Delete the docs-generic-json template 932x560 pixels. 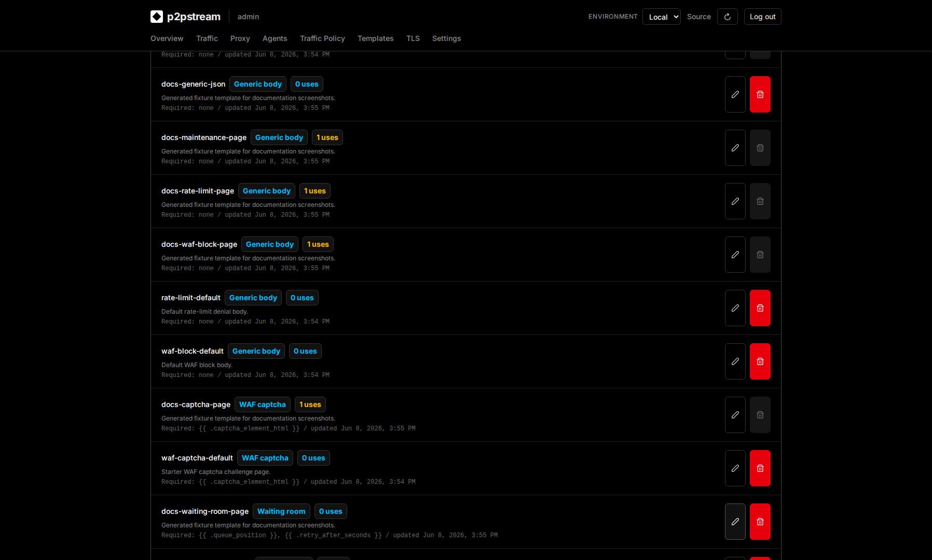point(760,94)
